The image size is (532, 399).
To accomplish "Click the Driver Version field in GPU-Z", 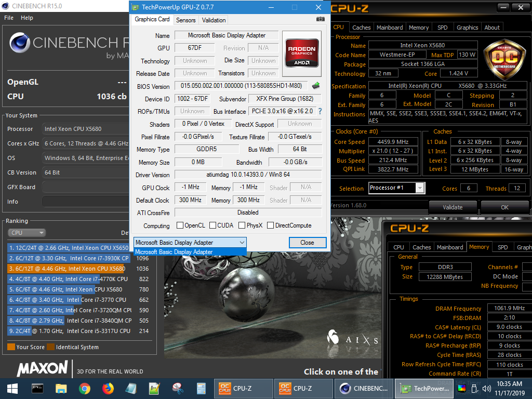I will (248, 175).
